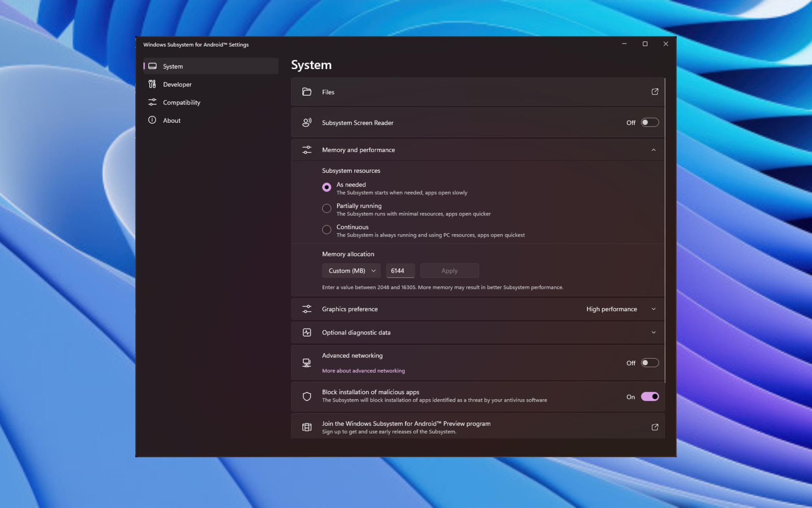Open the Files external link icon
Screen dimensions: 812x508
pos(655,92)
